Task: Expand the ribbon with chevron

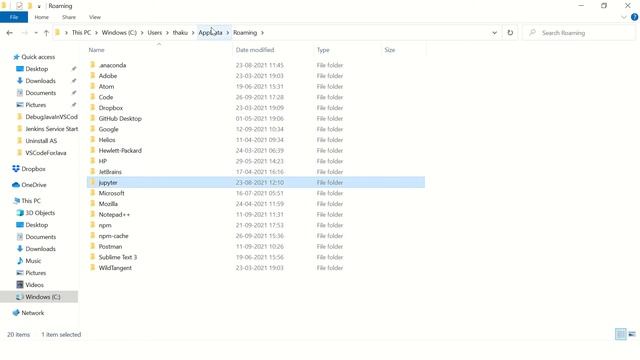Action: coord(623,17)
